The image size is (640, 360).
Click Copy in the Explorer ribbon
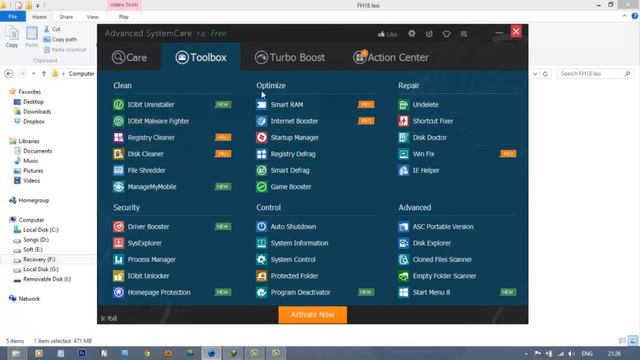pos(12,38)
